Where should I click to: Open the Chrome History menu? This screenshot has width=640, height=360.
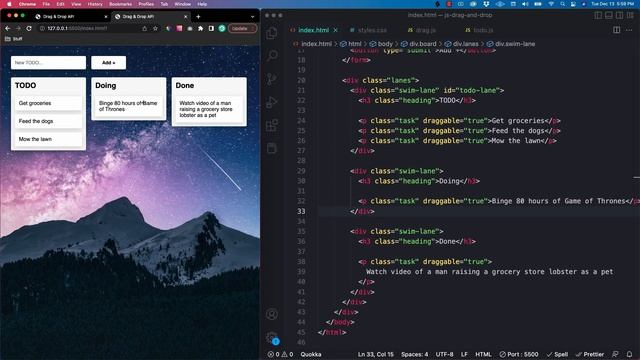pos(95,4)
